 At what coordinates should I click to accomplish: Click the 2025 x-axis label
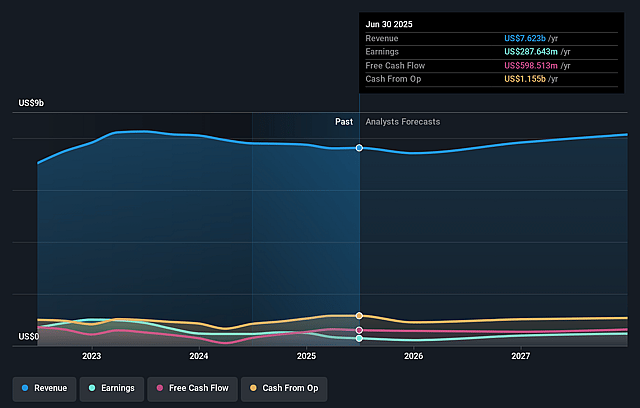pyautogui.click(x=307, y=356)
